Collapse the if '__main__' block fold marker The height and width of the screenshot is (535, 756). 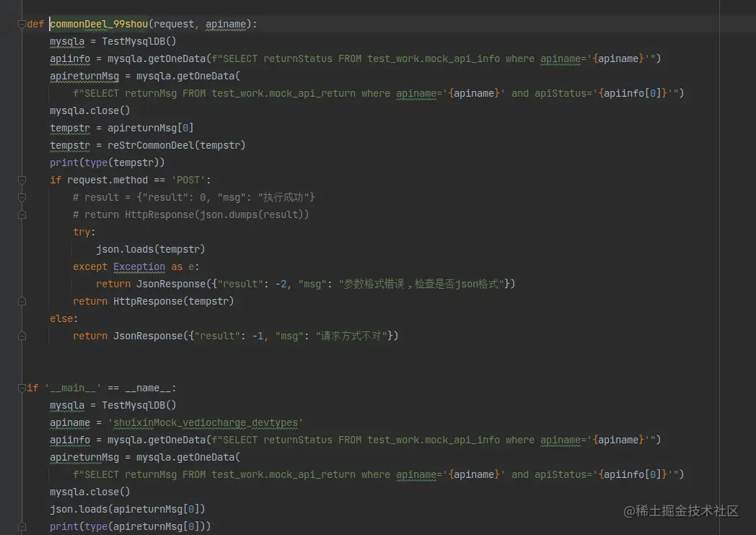click(22, 388)
